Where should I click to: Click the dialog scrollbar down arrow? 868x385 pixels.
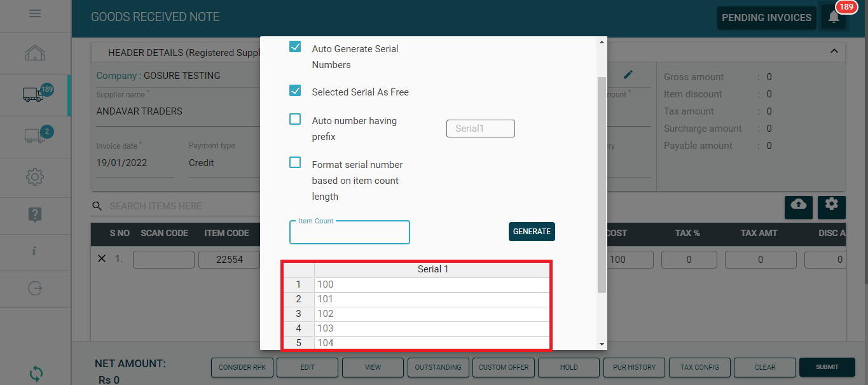tap(602, 344)
